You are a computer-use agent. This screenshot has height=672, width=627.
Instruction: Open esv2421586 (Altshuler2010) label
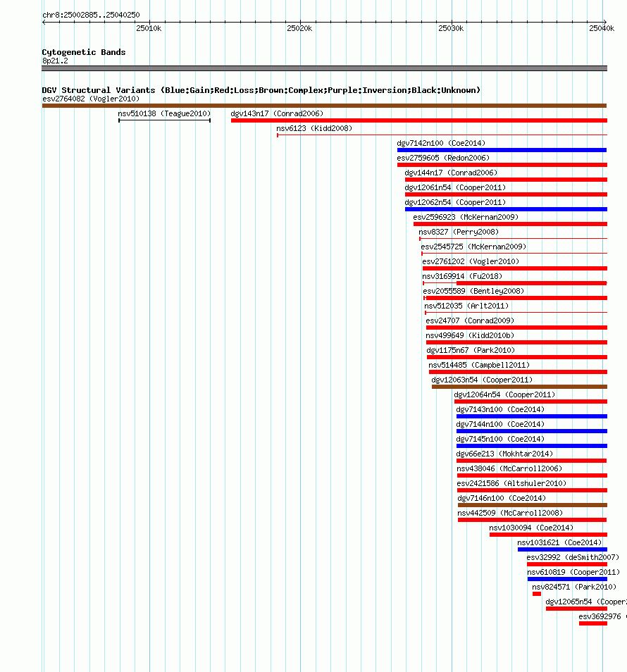(511, 483)
